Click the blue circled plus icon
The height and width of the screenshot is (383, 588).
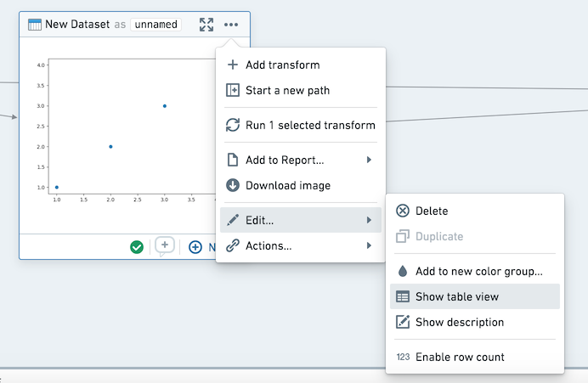(195, 247)
